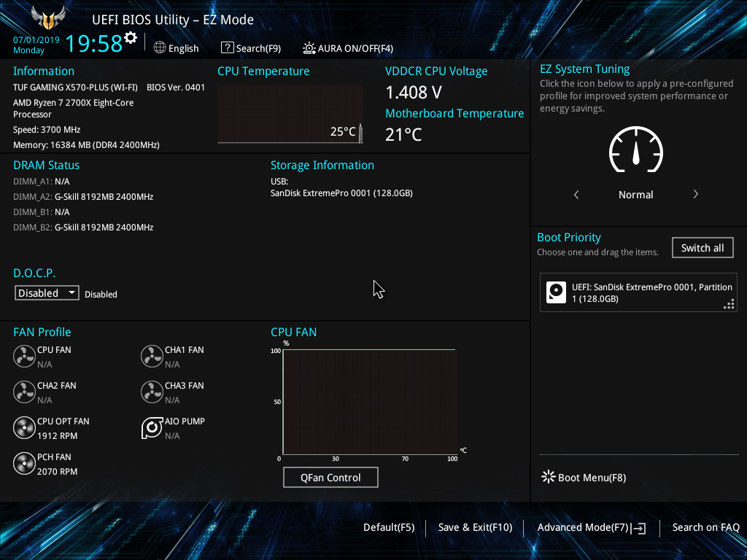This screenshot has width=747, height=560.
Task: Click the 07/01/2019 date
Action: click(36, 40)
